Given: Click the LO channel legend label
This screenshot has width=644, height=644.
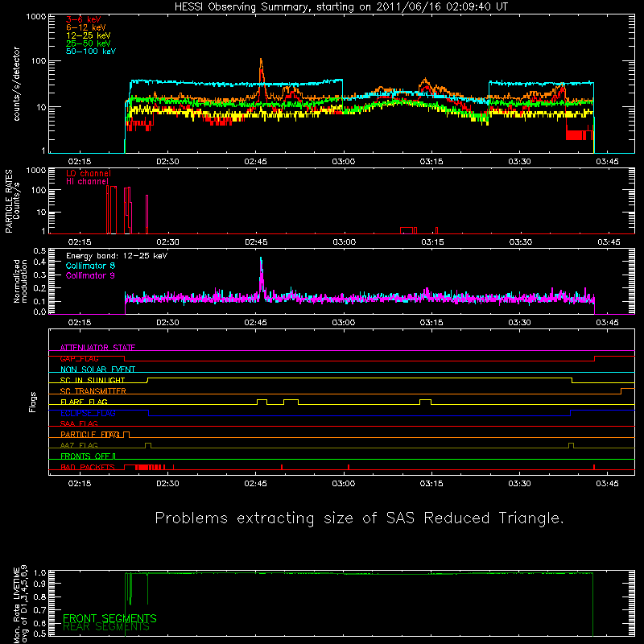Looking at the screenshot, I should coord(89,173).
